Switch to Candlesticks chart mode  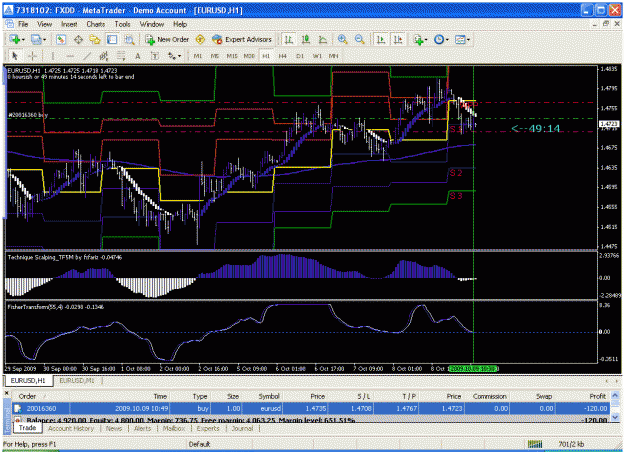[x=306, y=39]
